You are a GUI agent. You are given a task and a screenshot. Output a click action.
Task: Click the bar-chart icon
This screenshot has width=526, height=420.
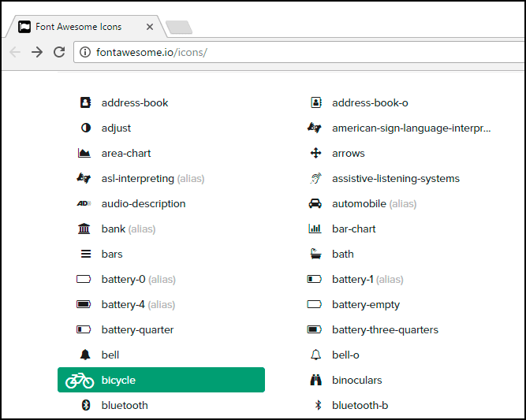point(315,229)
